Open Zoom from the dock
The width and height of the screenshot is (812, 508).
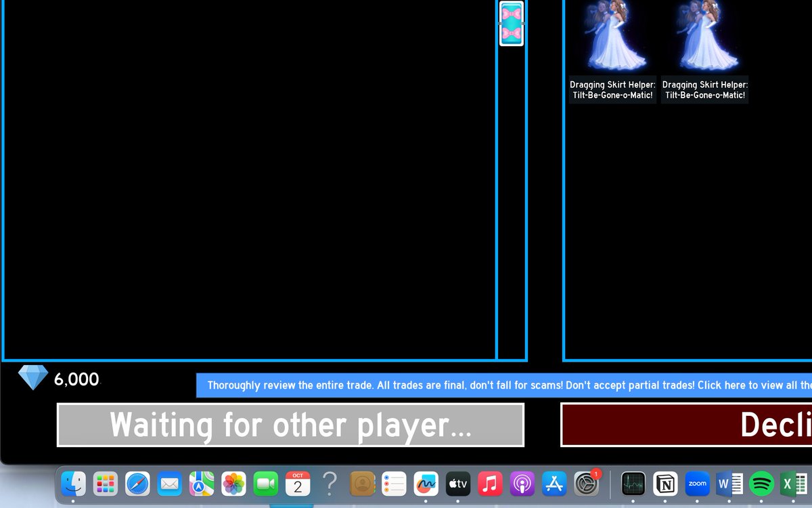[x=698, y=484]
